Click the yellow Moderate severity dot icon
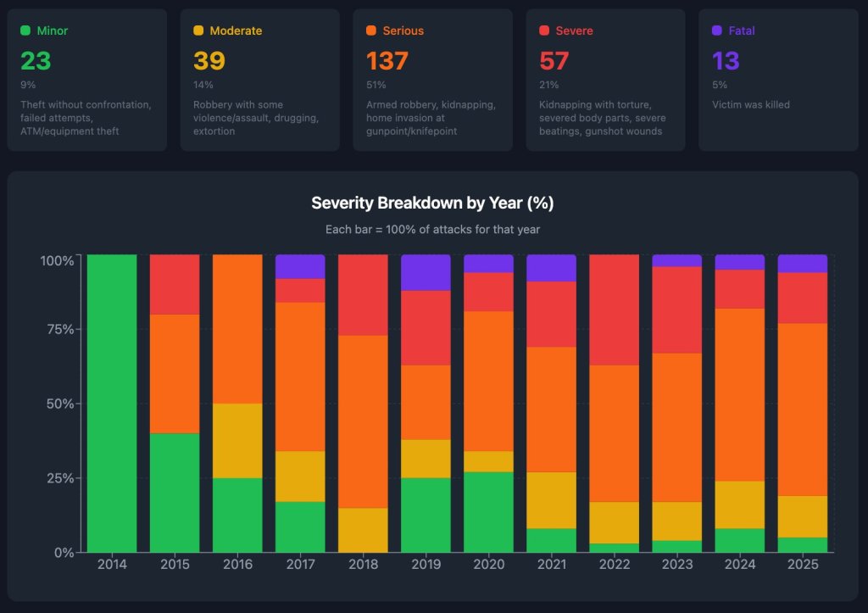Image resolution: width=868 pixels, height=613 pixels. pos(198,31)
